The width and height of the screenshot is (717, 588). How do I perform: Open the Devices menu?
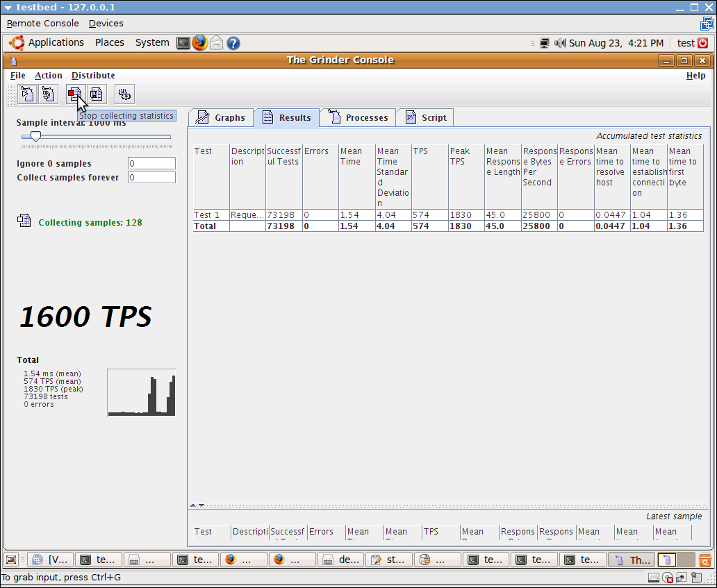[106, 24]
